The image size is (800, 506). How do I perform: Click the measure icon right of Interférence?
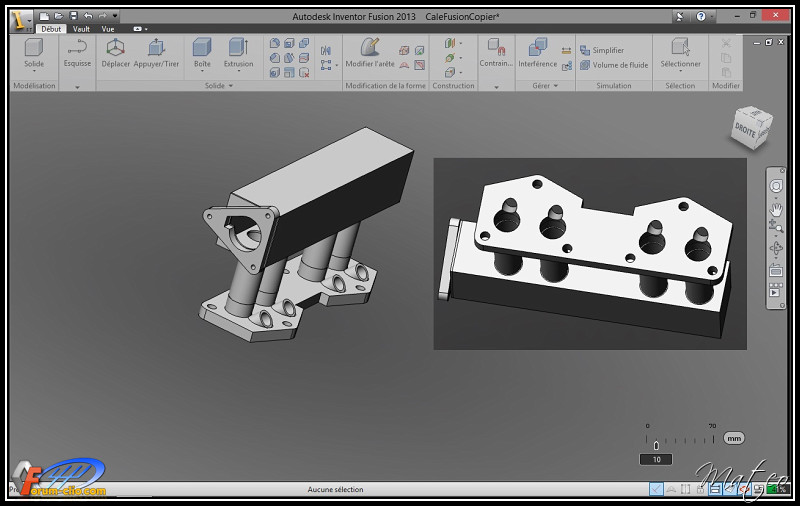pyautogui.click(x=566, y=50)
